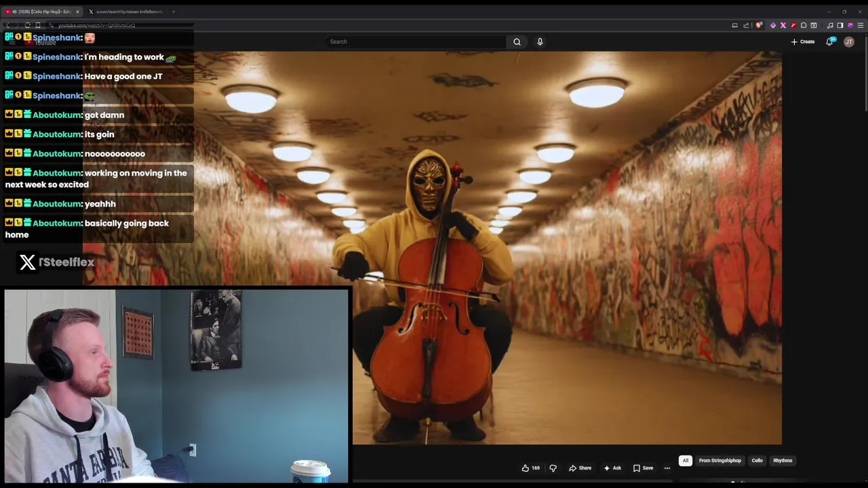
Task: Click the pink X extension icon
Action: pyautogui.click(x=783, y=25)
